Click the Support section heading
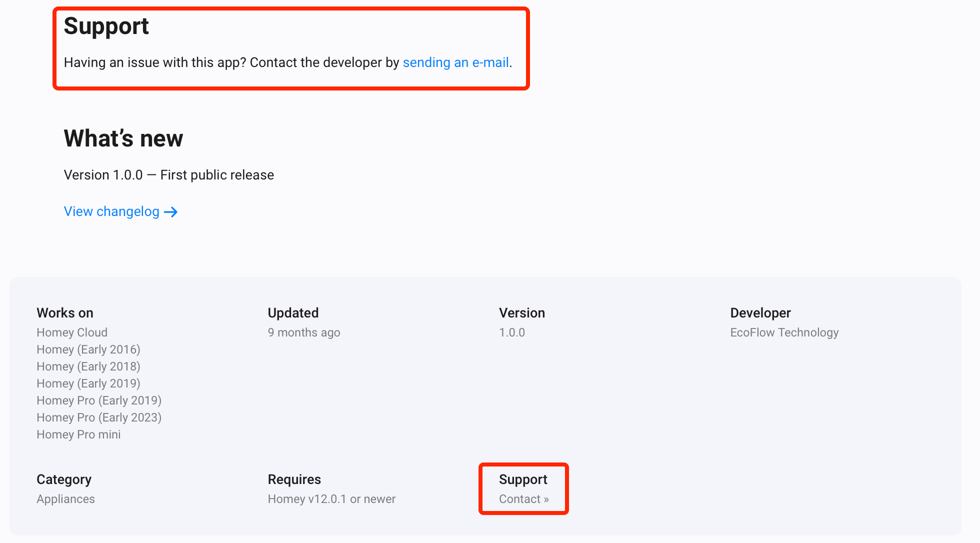Screen dimensions: 980x543 [x=106, y=26]
